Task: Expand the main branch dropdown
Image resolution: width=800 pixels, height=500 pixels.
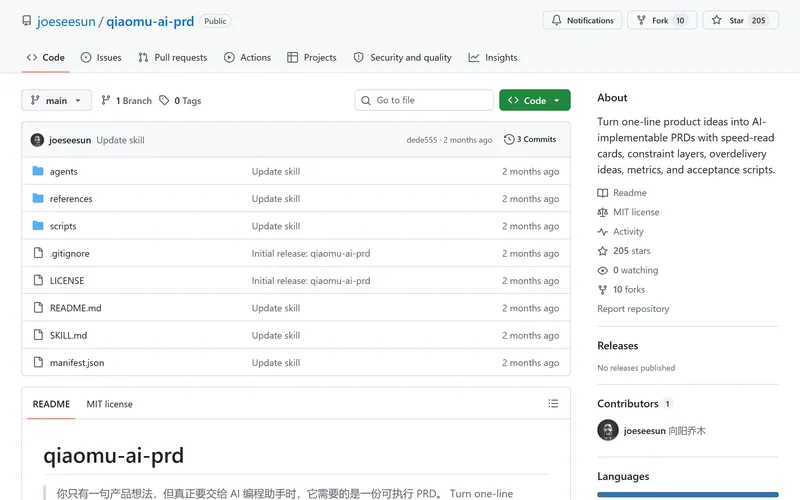Action: pos(56,101)
